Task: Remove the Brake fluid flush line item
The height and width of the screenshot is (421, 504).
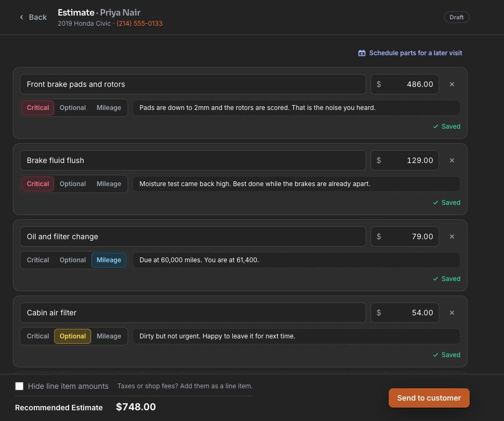Action: coord(452,160)
